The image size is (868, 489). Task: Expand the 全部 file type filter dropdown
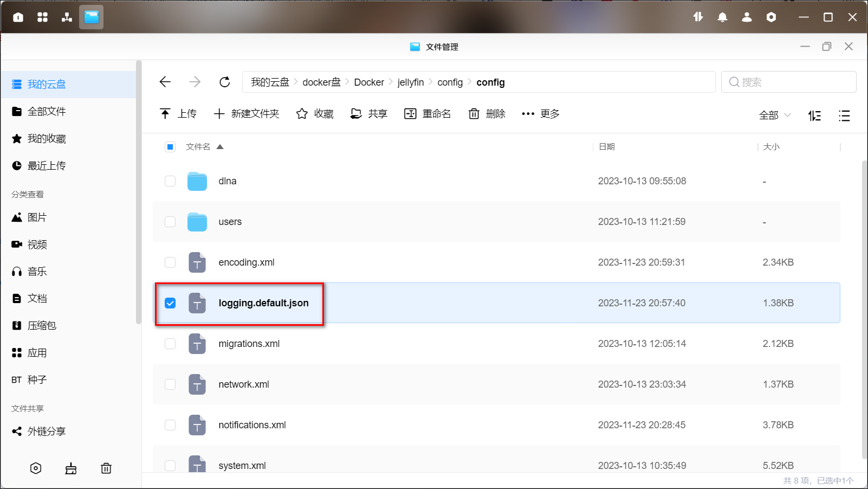click(775, 115)
